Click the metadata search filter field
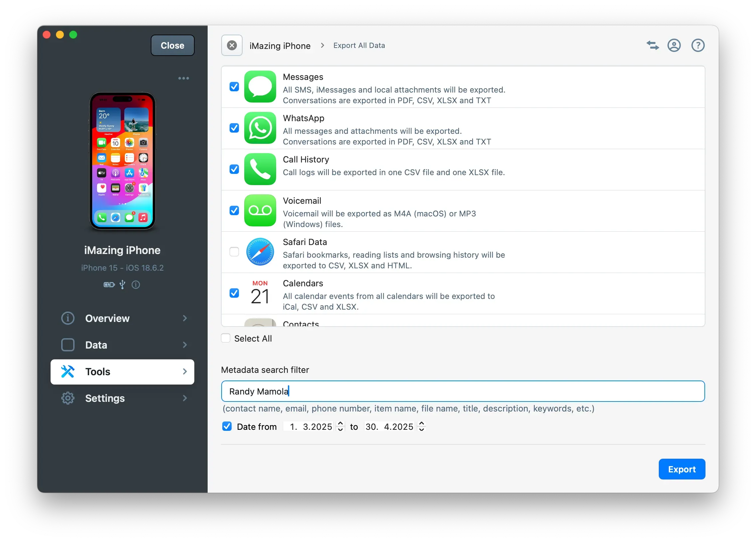This screenshot has width=756, height=542. 467,391
